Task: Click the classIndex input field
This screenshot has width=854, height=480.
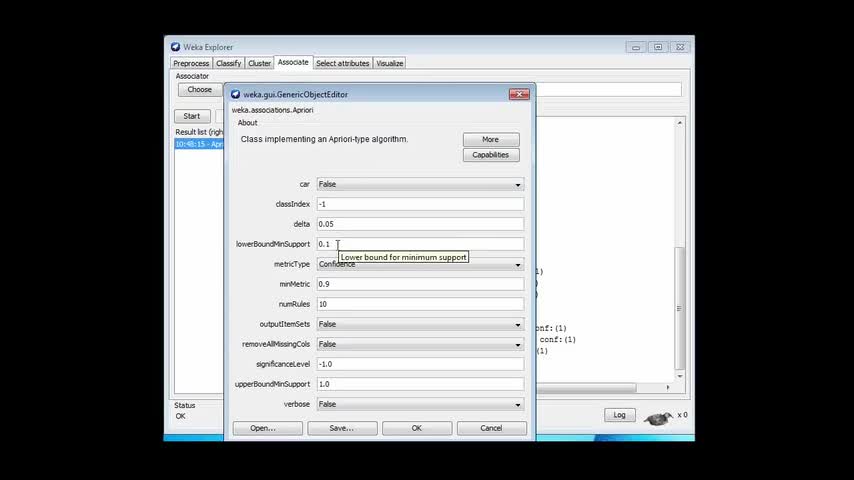Action: (420, 204)
